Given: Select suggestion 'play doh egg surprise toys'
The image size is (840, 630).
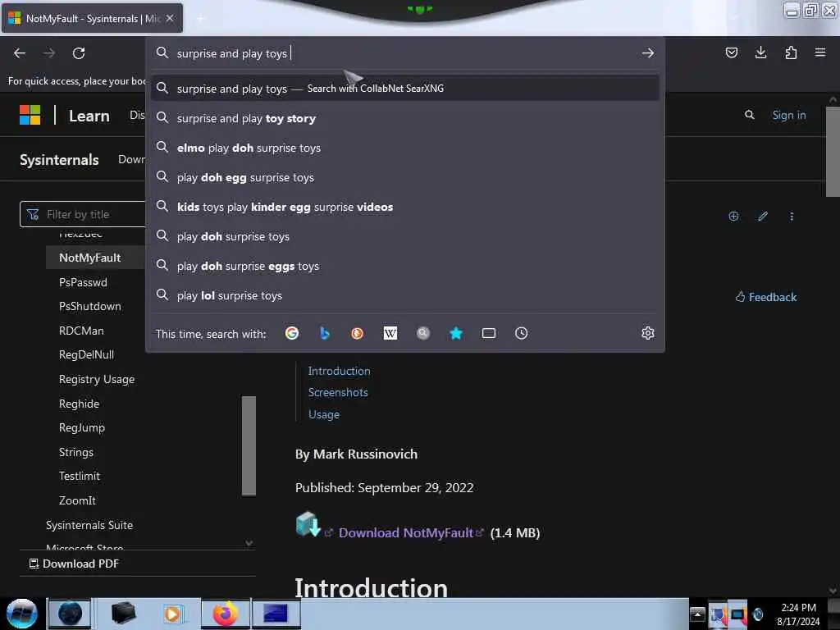Looking at the screenshot, I should 405,177.
